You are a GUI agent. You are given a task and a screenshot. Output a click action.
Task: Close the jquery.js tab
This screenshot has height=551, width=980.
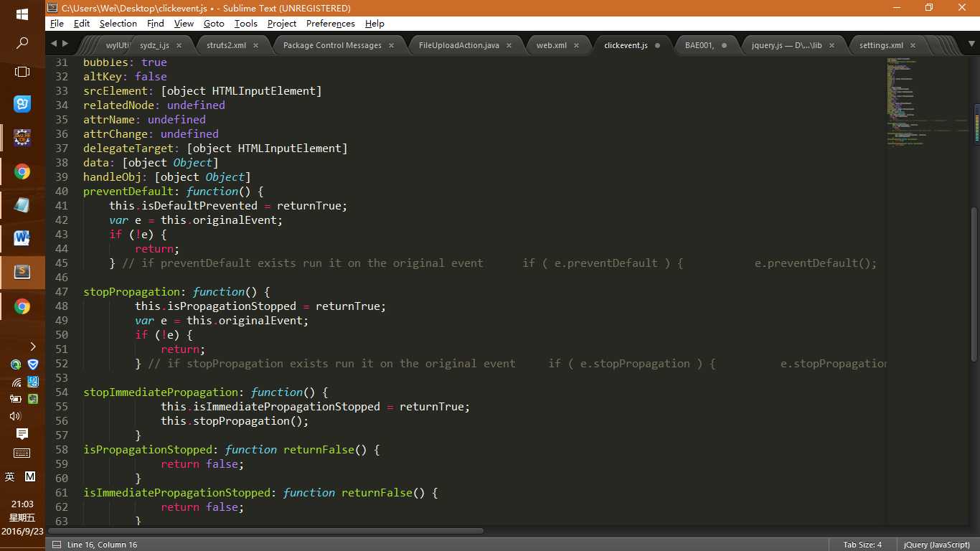click(x=832, y=45)
